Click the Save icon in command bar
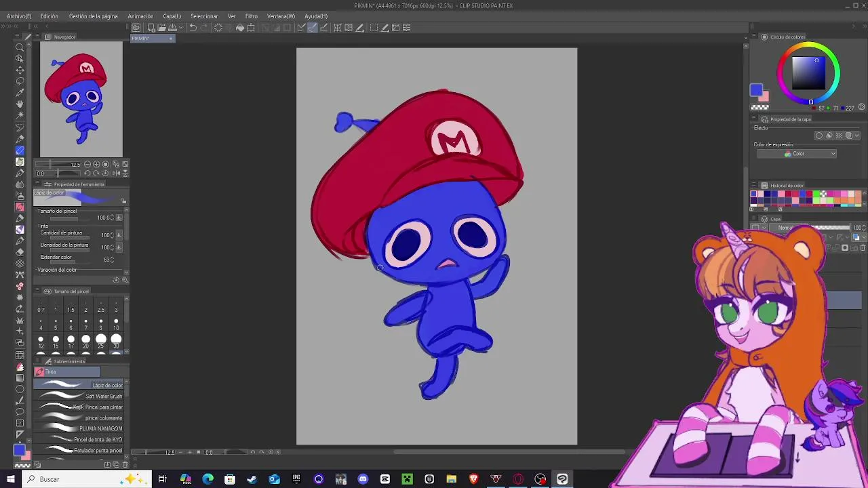Viewport: 868px width, 488px height. coord(172,28)
